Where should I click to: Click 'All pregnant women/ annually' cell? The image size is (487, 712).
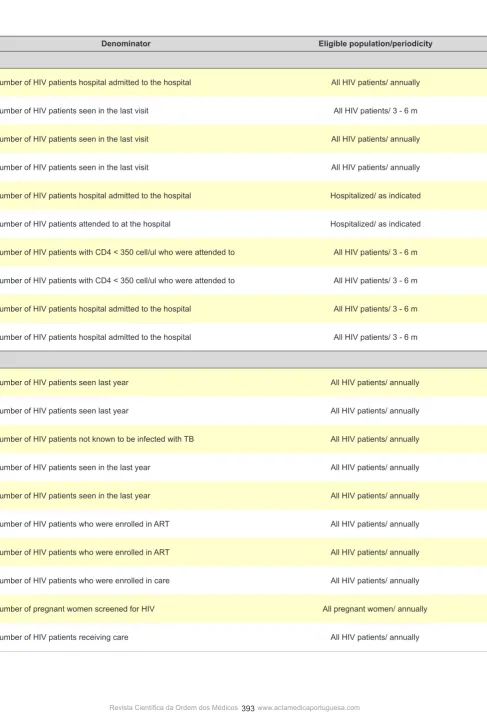click(375, 609)
